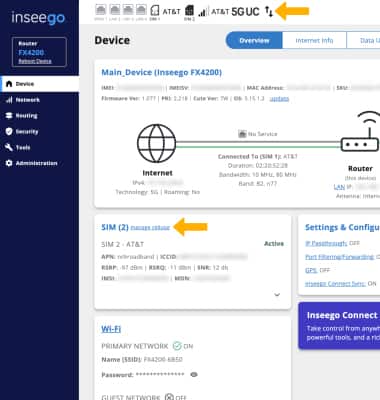Open the Wi-Fi settings link
380x400 pixels.
pyautogui.click(x=111, y=329)
